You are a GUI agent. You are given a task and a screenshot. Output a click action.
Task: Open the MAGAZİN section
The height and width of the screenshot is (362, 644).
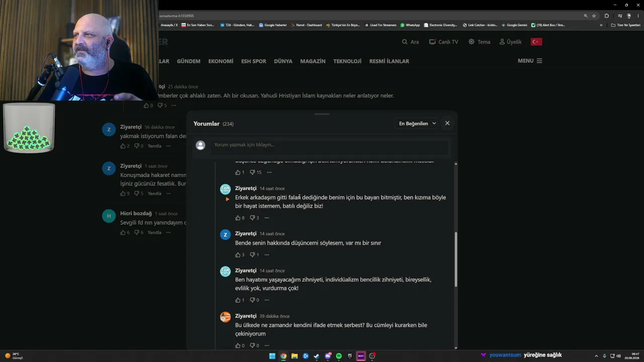[x=313, y=61]
